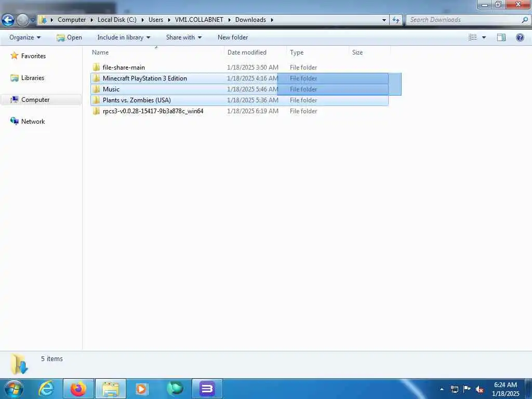Image resolution: width=532 pixels, height=399 pixels.
Task: Open the Organize menu
Action: [25, 37]
